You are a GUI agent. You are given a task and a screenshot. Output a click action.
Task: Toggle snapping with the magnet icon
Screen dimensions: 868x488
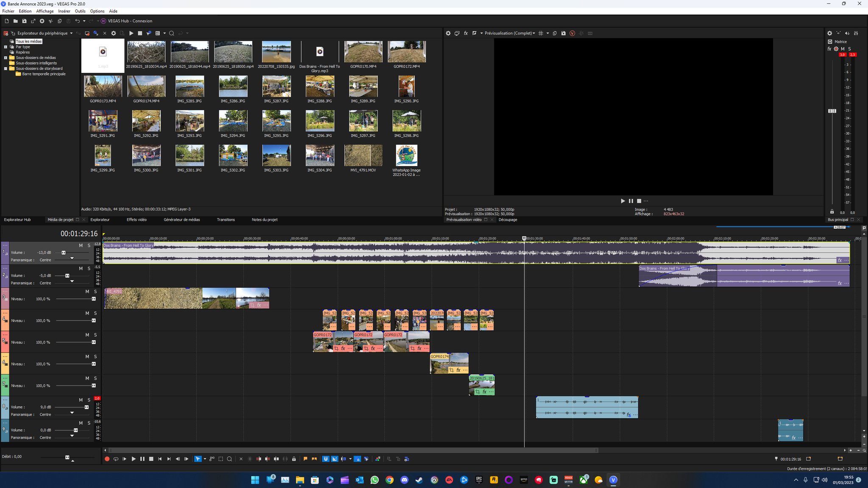click(325, 459)
